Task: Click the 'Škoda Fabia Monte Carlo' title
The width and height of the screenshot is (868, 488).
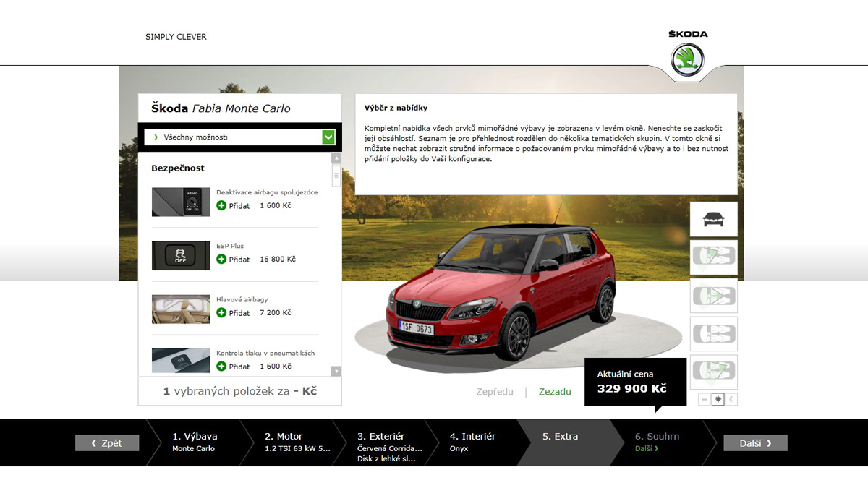Action: tap(221, 108)
